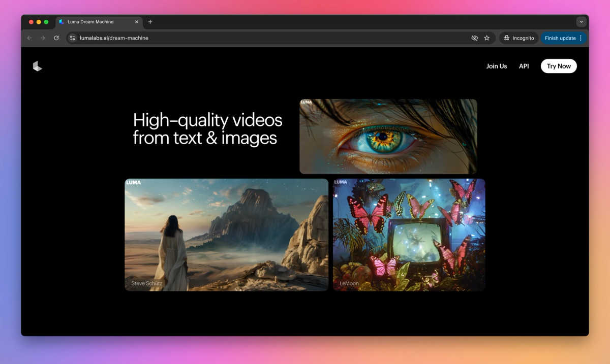Open the LeMoon butterflies video thumbnail
The image size is (610, 364).
point(409,235)
